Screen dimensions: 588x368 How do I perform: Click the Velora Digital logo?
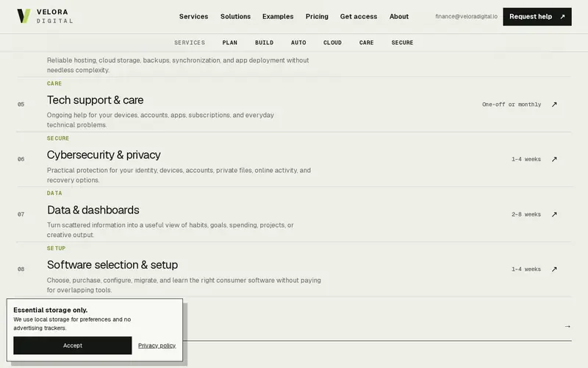45,16
